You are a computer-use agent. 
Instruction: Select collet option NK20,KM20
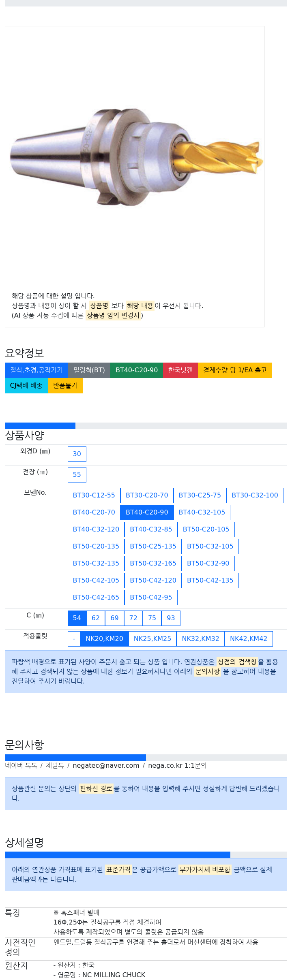coord(104,639)
